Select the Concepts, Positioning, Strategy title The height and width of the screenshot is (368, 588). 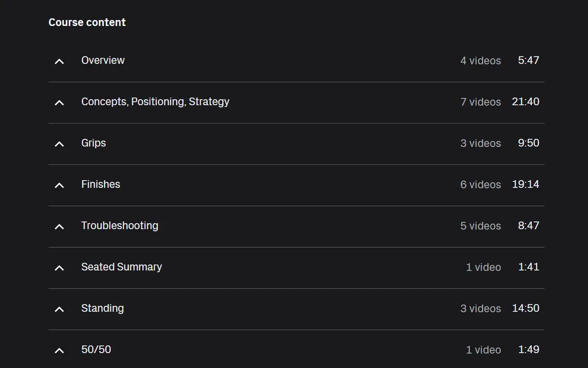155,102
